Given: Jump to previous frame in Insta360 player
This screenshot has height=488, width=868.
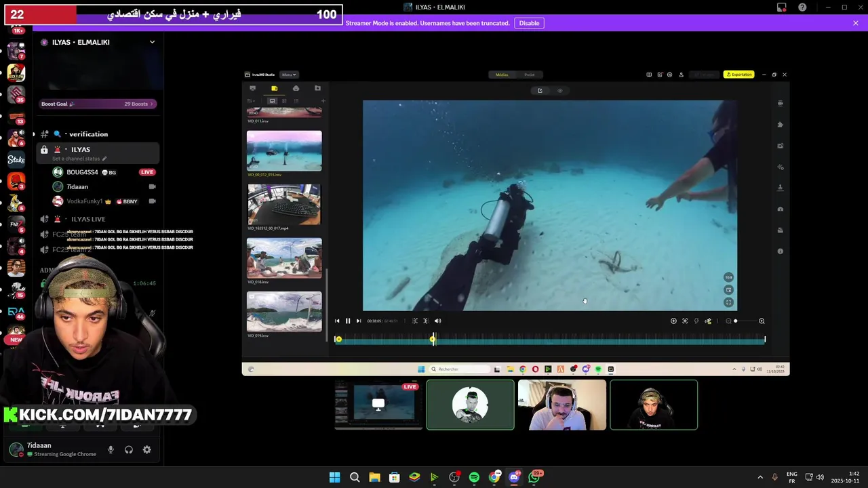Looking at the screenshot, I should point(337,321).
